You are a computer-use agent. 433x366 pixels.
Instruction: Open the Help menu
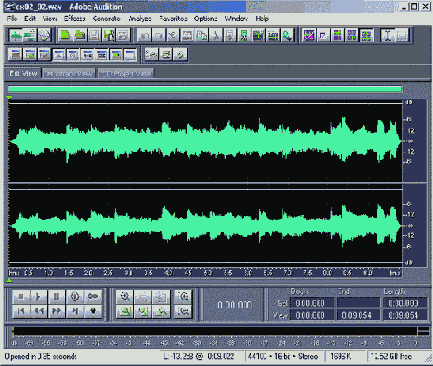tap(262, 19)
